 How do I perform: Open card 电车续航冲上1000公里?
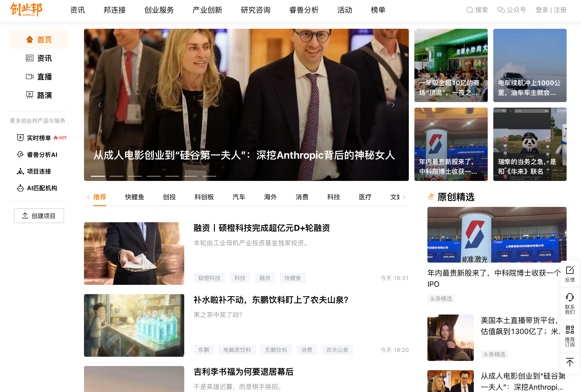530,65
